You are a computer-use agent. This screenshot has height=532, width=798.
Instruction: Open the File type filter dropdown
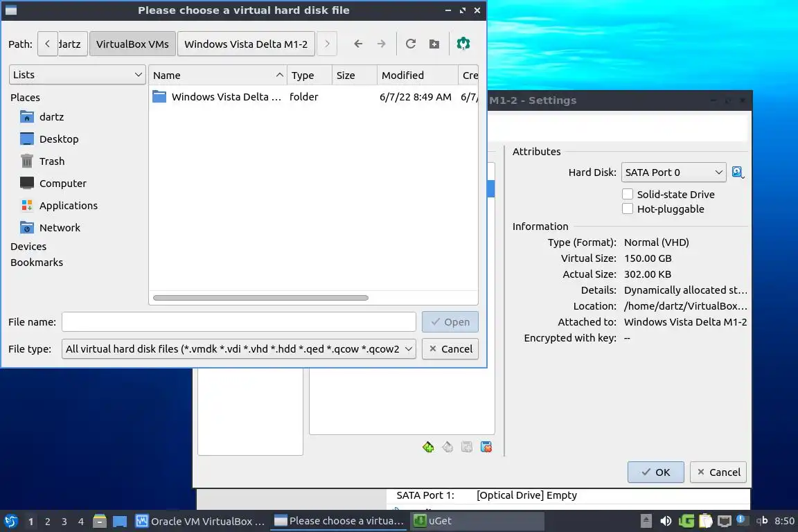tap(239, 349)
